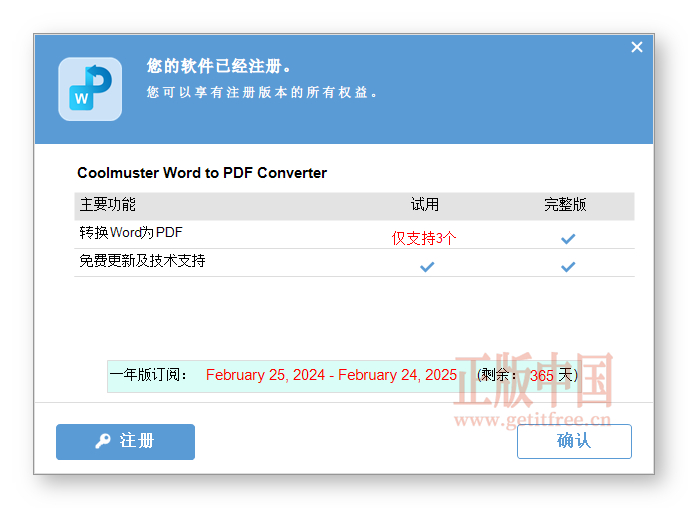Click the row label 转换Word为PDF
The image size is (688, 508).
tap(131, 232)
